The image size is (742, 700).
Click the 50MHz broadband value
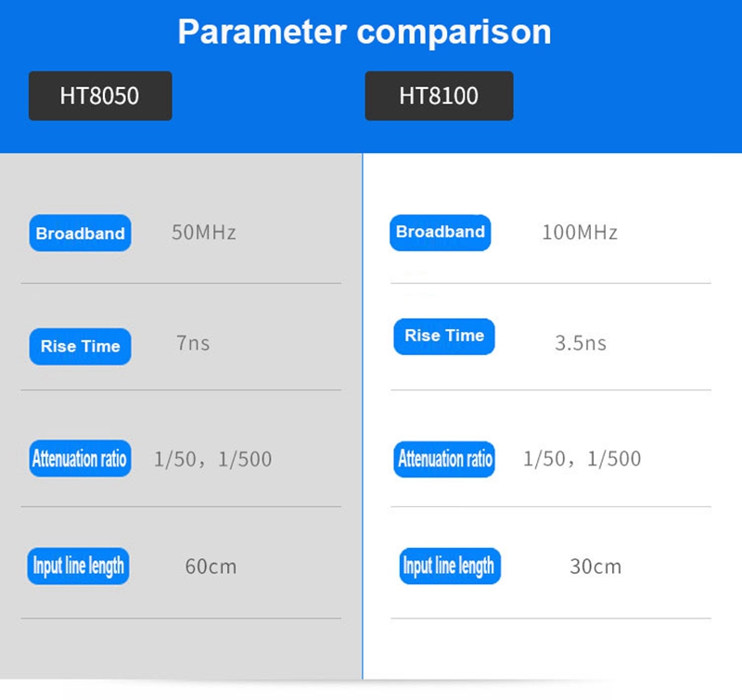204,233
